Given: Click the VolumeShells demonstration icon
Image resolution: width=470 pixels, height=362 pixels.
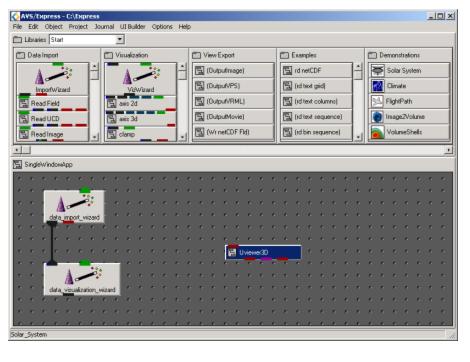Looking at the screenshot, I should [377, 132].
